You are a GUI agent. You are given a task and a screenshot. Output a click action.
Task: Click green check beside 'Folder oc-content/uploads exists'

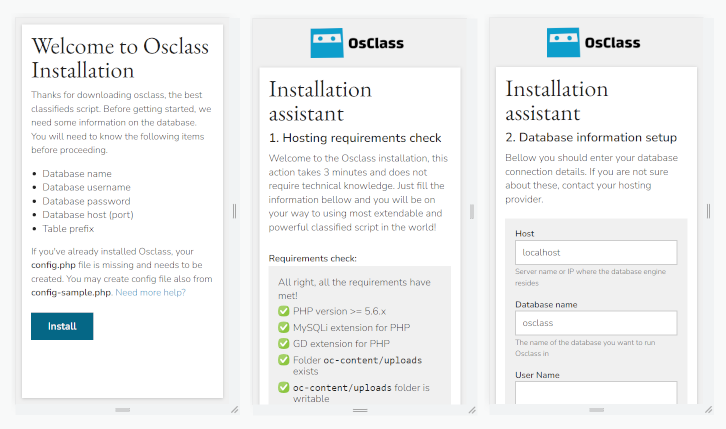pos(284,360)
